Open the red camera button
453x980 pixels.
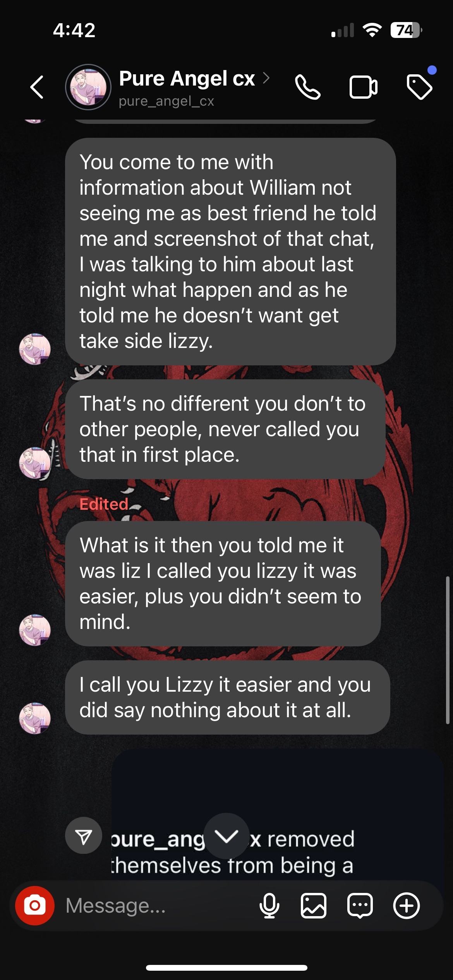click(x=35, y=906)
